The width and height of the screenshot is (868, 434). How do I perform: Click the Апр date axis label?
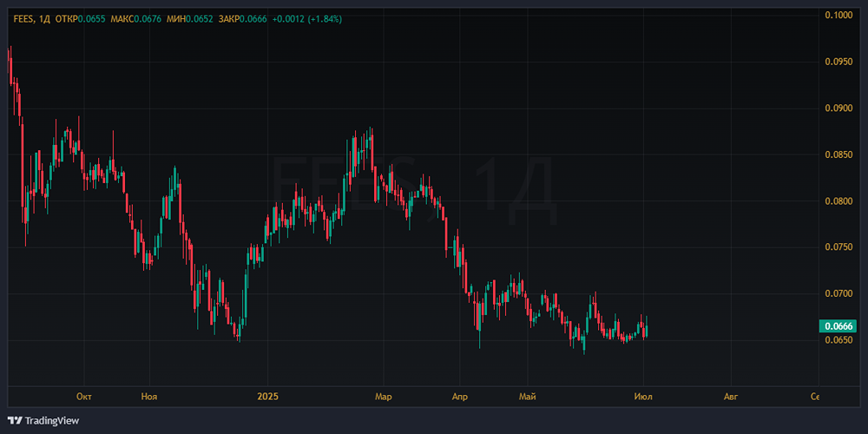pyautogui.click(x=459, y=397)
